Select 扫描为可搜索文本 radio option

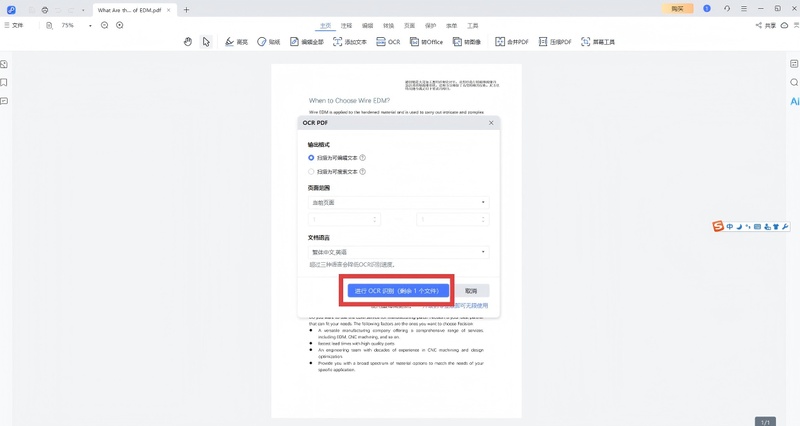311,171
